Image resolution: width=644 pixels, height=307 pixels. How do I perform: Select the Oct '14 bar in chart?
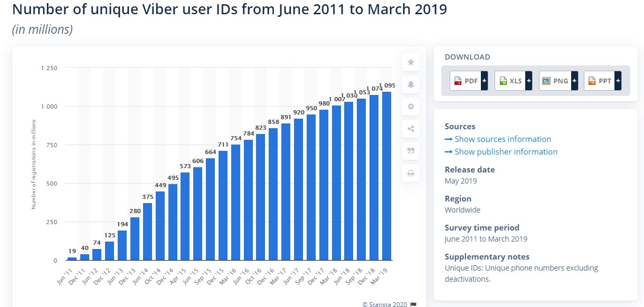[x=160, y=226]
